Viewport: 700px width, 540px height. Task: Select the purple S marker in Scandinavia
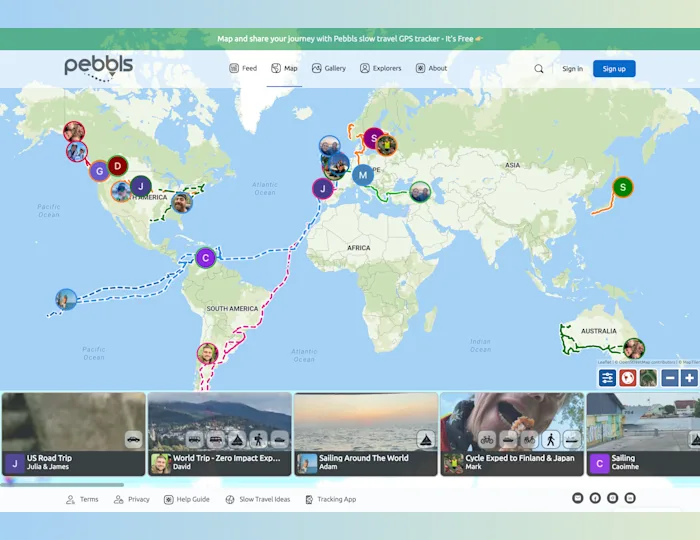(x=374, y=138)
